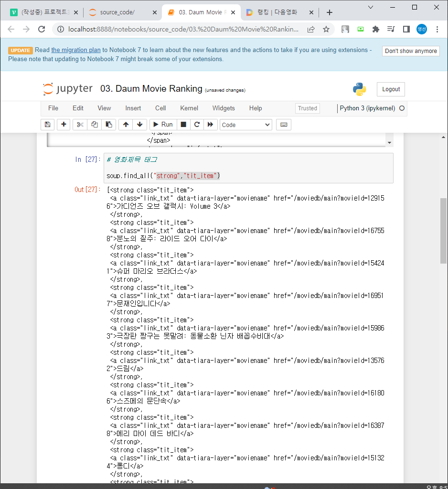Viewport: 448px width, 489px height.
Task: Open the cell type Code dropdown
Action: click(x=246, y=125)
